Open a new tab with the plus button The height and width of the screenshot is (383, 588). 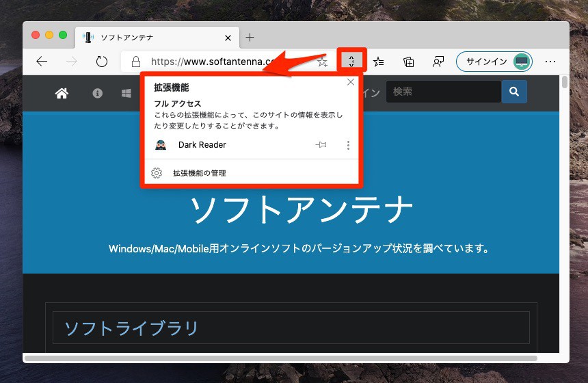[250, 37]
